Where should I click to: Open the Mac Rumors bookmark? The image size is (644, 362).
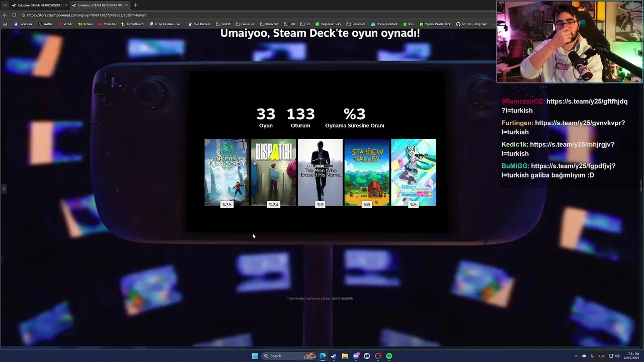199,24
